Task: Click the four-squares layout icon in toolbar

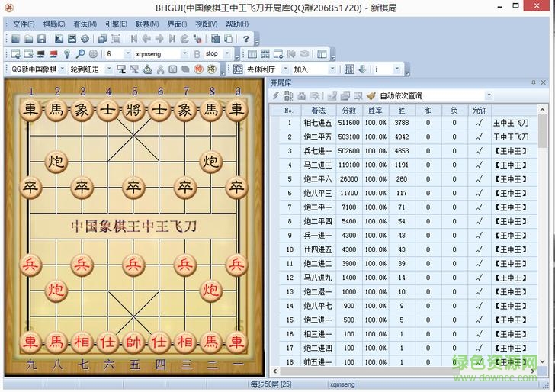Action: pos(265,54)
